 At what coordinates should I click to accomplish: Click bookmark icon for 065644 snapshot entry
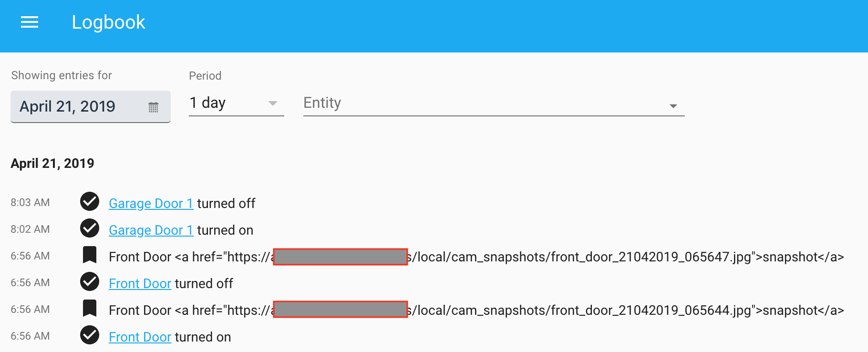tap(90, 309)
